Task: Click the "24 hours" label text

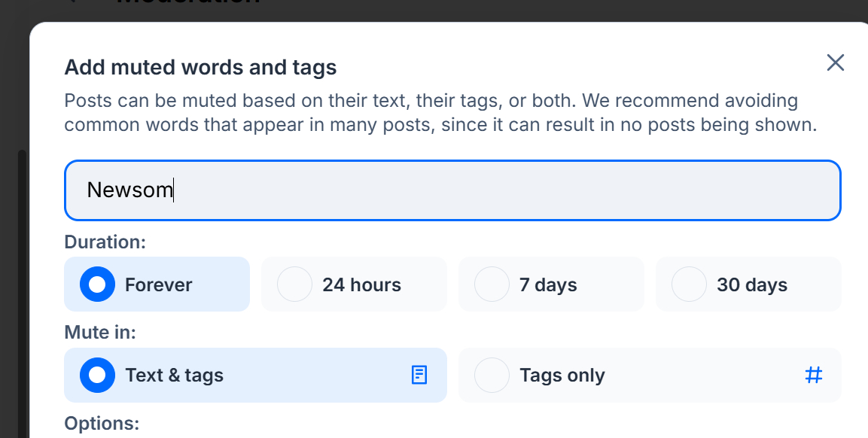Action: pyautogui.click(x=361, y=285)
